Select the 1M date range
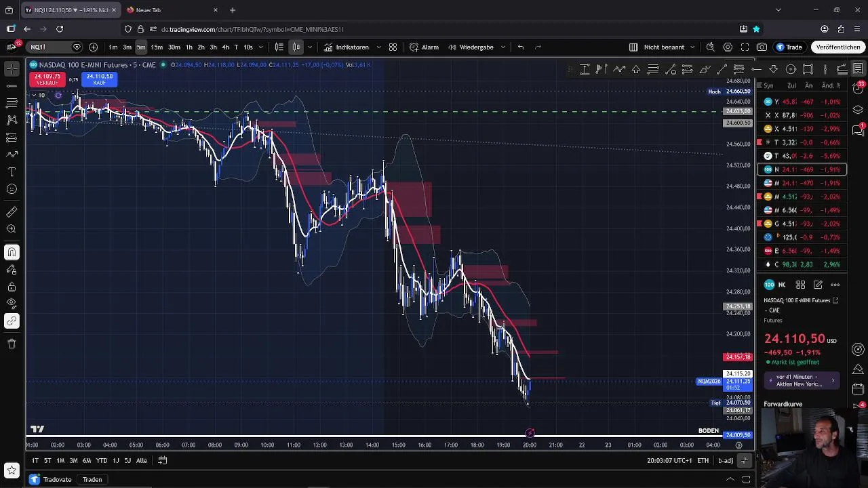 click(x=60, y=460)
